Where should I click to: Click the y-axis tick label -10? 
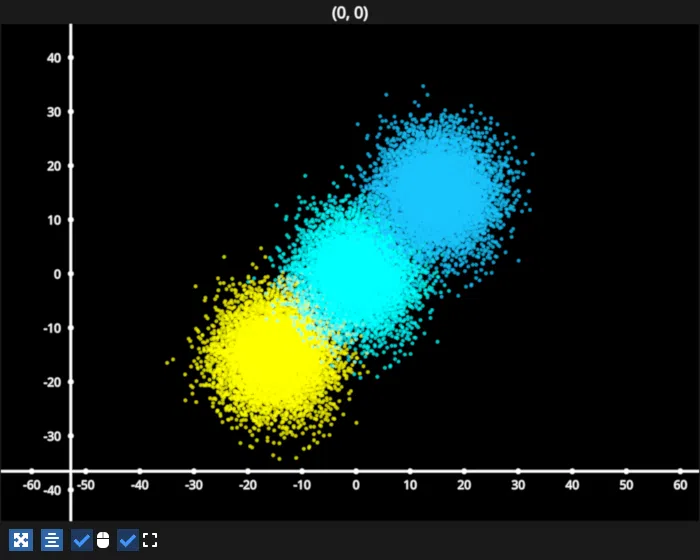coord(52,328)
